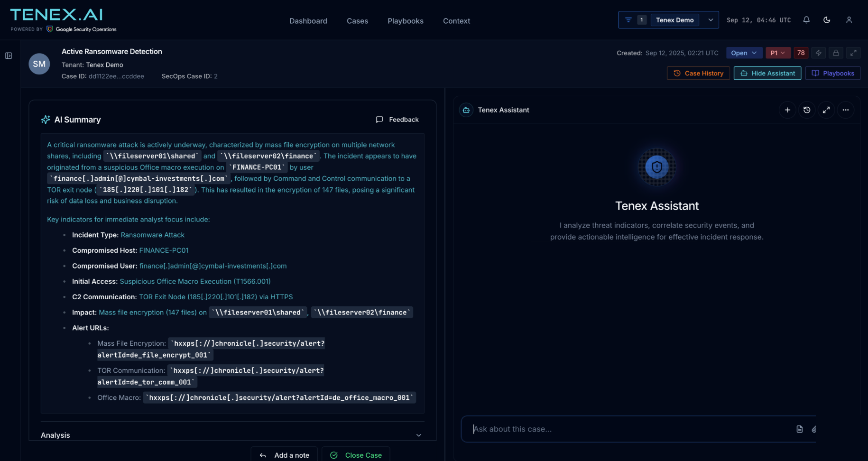868x461 pixels.
Task: Click the SecOps Case ID: 2 text
Action: [x=190, y=76]
